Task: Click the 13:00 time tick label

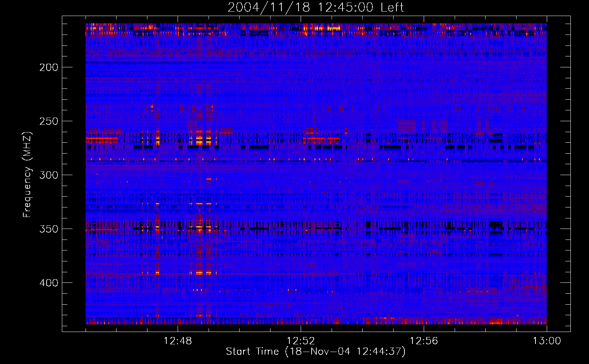Action: click(x=547, y=341)
